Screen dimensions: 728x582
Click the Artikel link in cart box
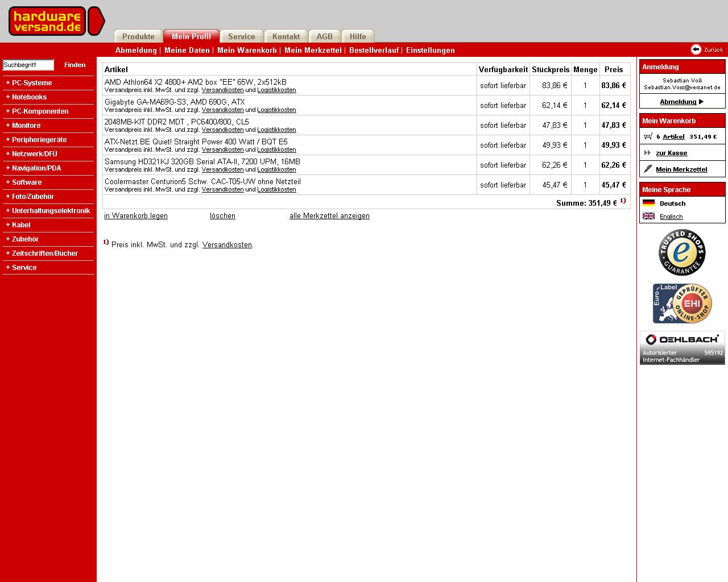tap(673, 136)
